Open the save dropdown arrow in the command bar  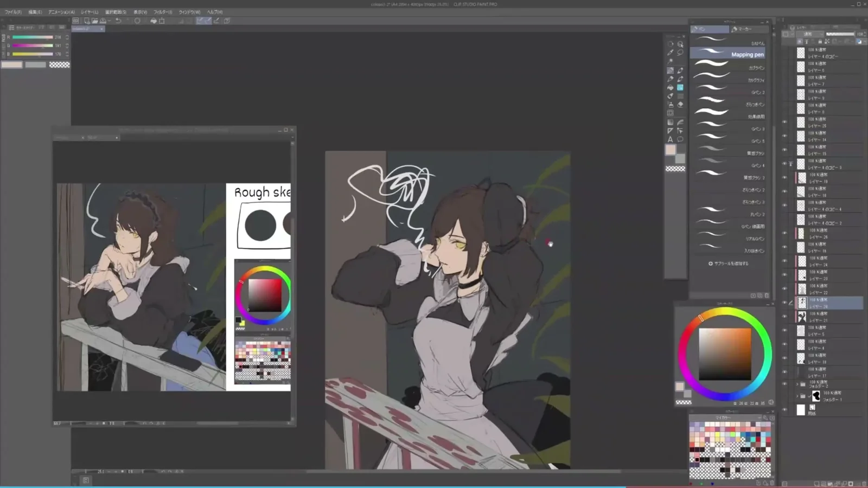click(108, 21)
